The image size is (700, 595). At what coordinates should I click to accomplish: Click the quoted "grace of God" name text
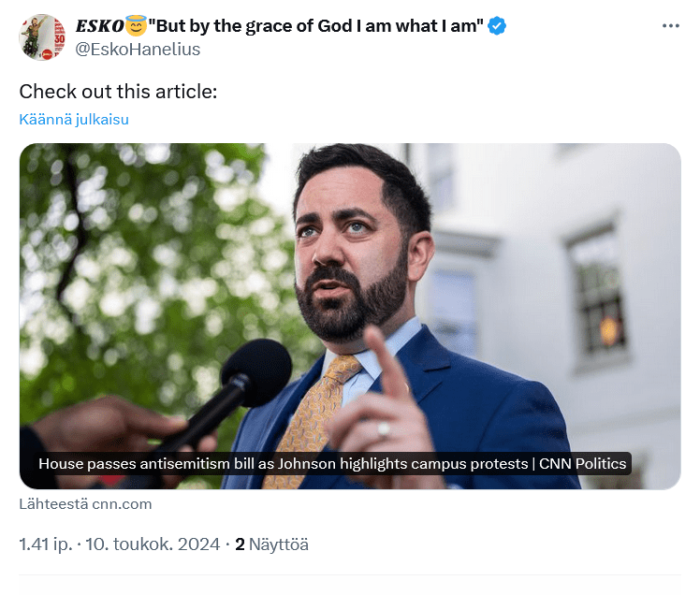318,26
